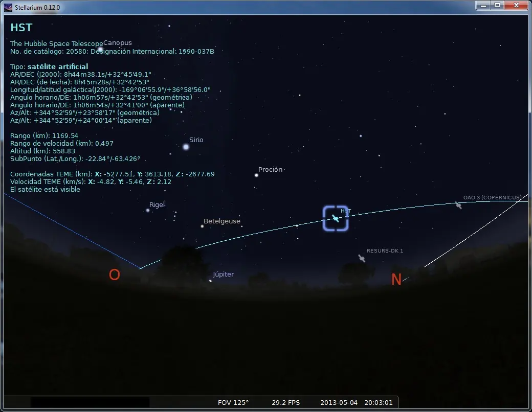The height and width of the screenshot is (412, 532).
Task: Click the Longitud/latitud galáctica line
Action: [x=110, y=89]
